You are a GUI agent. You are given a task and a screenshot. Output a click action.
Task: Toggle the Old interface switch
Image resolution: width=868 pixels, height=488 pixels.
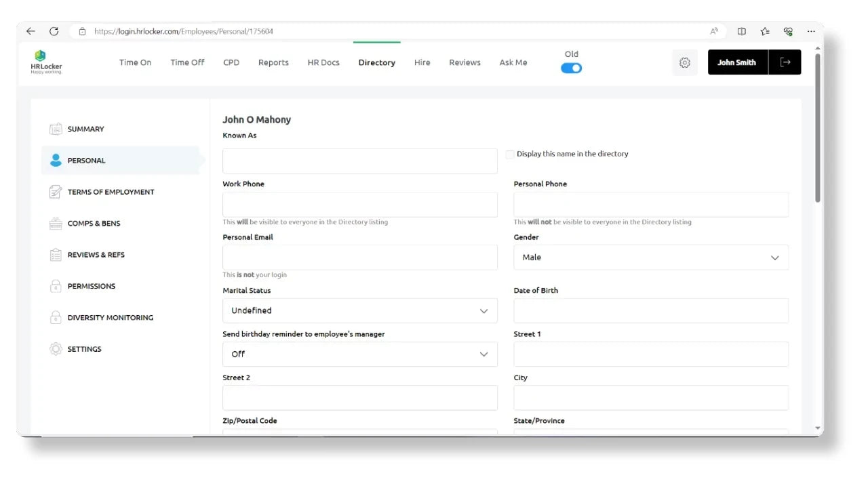pyautogui.click(x=571, y=68)
